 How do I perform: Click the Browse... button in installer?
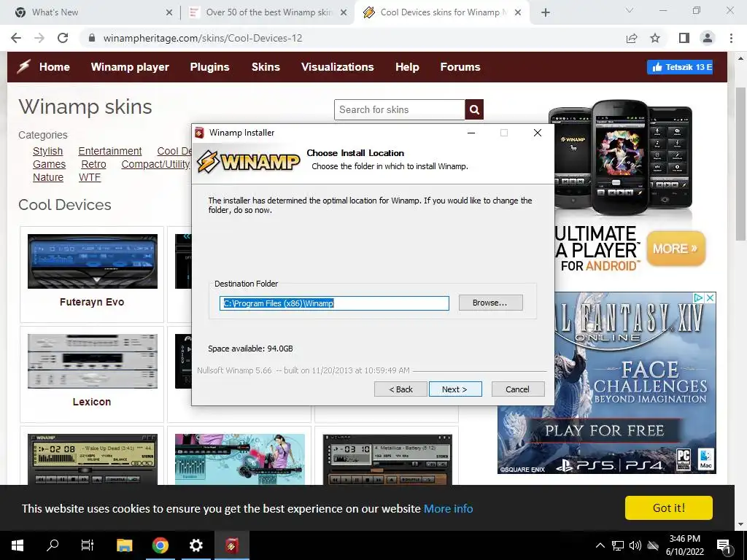tap(491, 303)
